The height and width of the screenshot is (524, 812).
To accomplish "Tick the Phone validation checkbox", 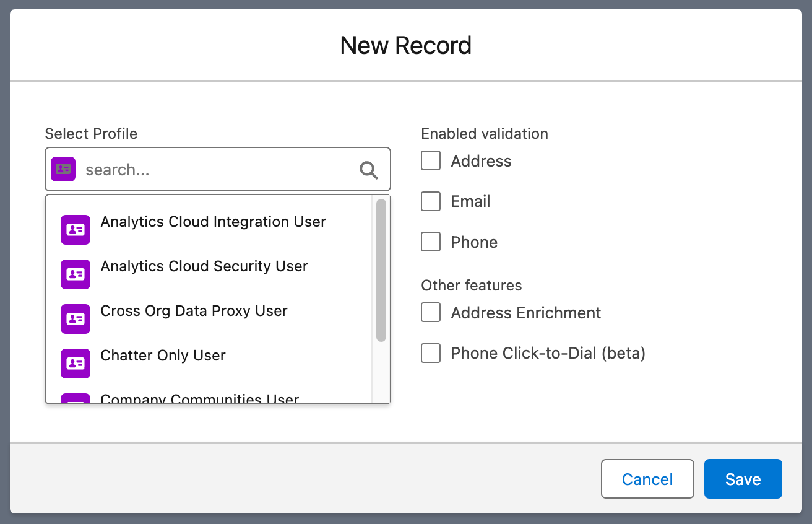I will 431,242.
